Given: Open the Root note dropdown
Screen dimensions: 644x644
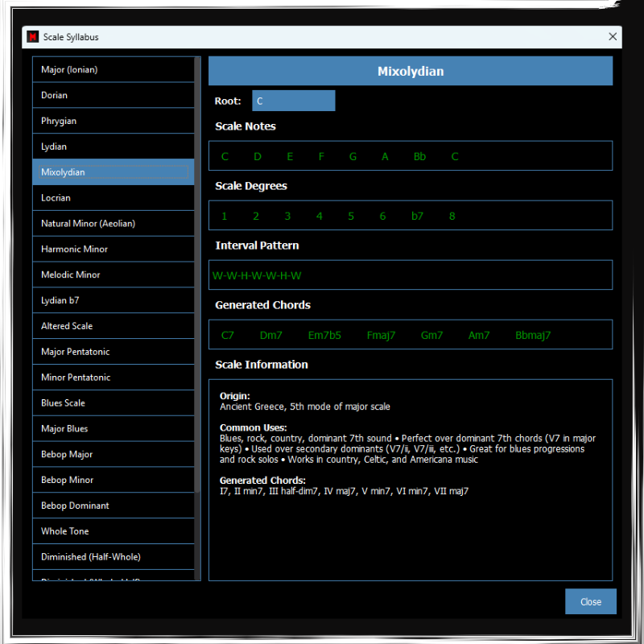Looking at the screenshot, I should point(293,101).
